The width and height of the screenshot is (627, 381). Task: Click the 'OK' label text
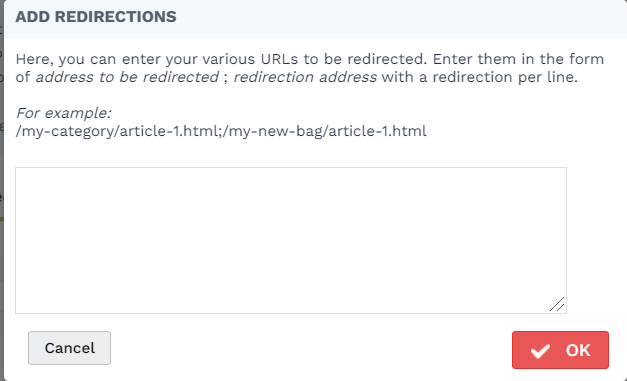(578, 351)
